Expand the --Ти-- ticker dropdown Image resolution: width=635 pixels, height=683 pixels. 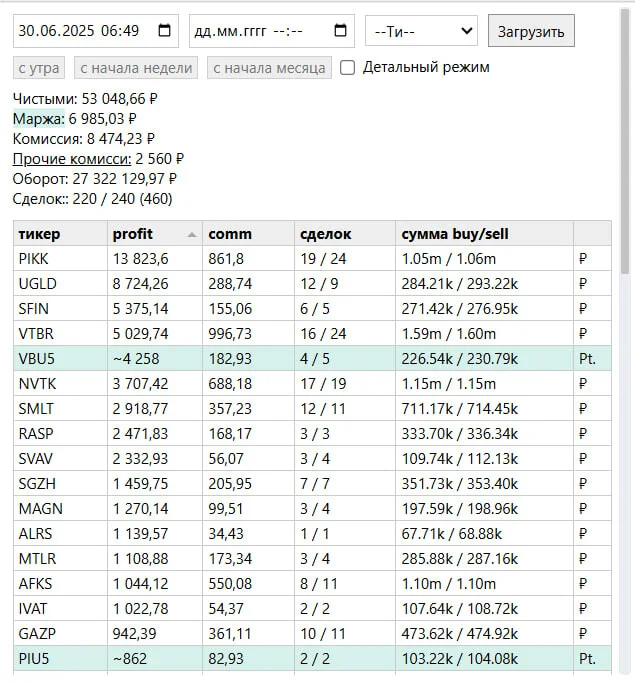click(x=421, y=31)
